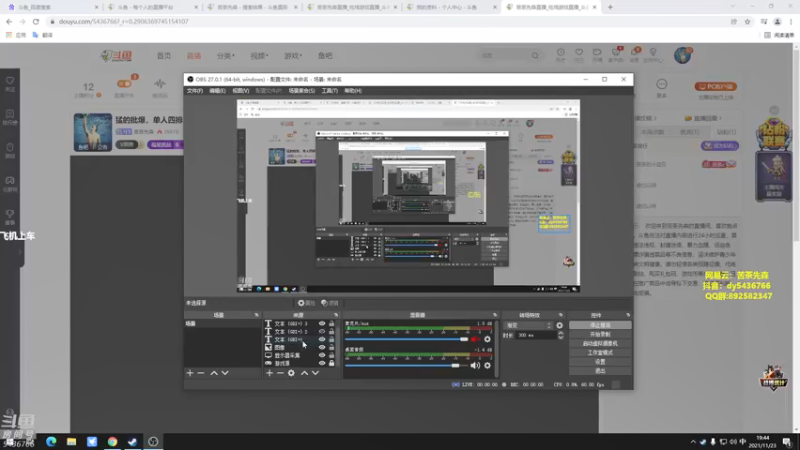Toggle visibility of game source
The height and width of the screenshot is (450, 800).
point(322,363)
